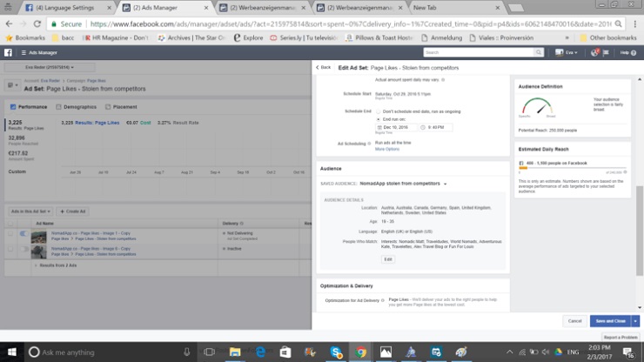Click the calendar icon beside Dec 10, 2016
The width and height of the screenshot is (644, 362).
[379, 127]
